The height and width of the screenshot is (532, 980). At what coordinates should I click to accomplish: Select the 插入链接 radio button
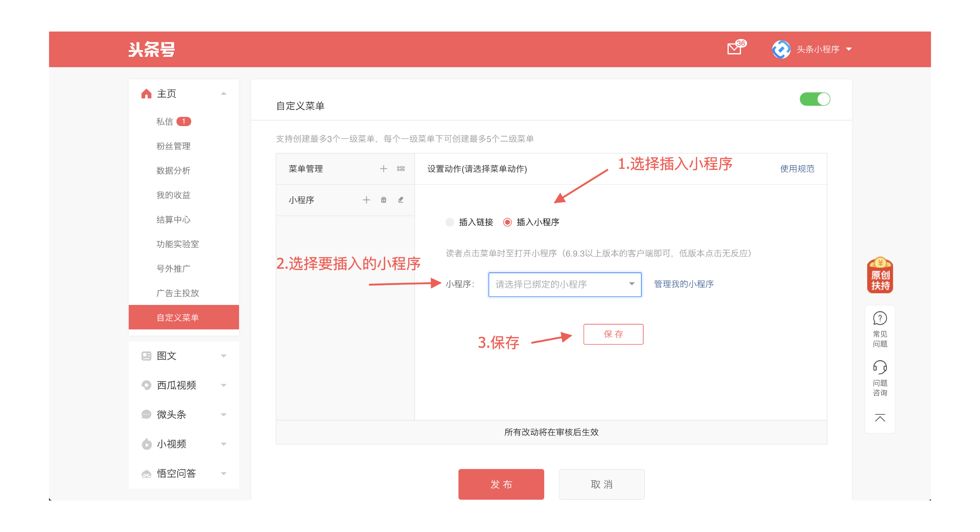(450, 222)
